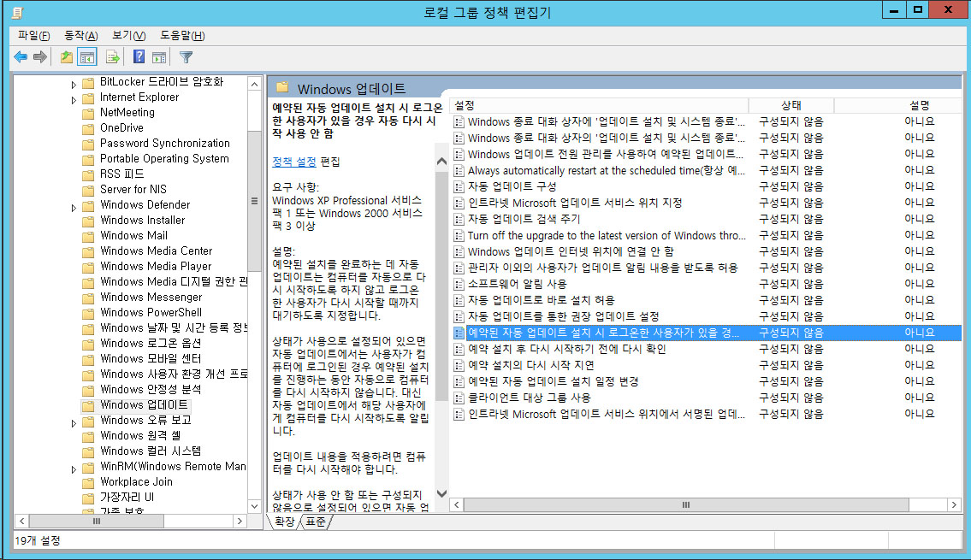Open the 보기(V) menu
This screenshot has width=971, height=560.
129,36
